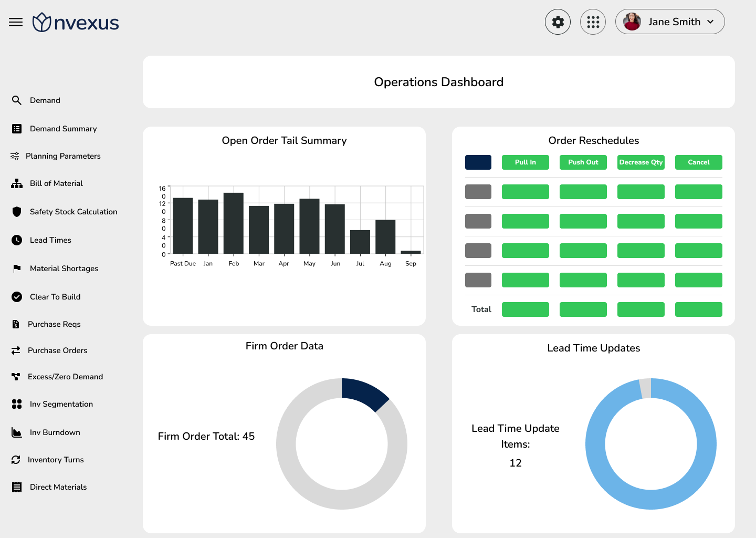
Task: Click the Safety Stock shield icon
Action: click(x=17, y=212)
